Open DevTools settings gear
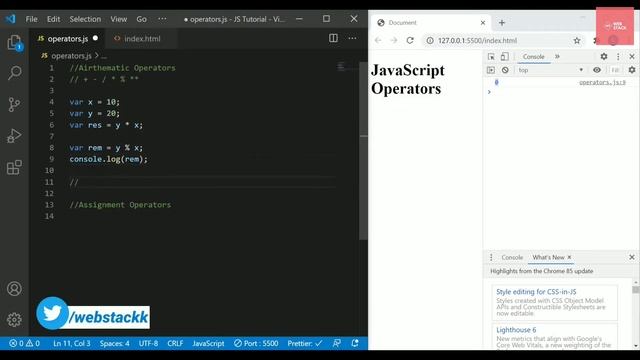The image size is (640, 360). pyautogui.click(x=604, y=57)
